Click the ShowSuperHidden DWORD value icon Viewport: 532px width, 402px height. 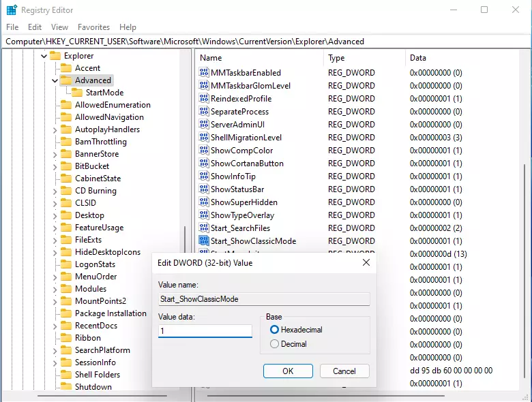[x=203, y=202]
